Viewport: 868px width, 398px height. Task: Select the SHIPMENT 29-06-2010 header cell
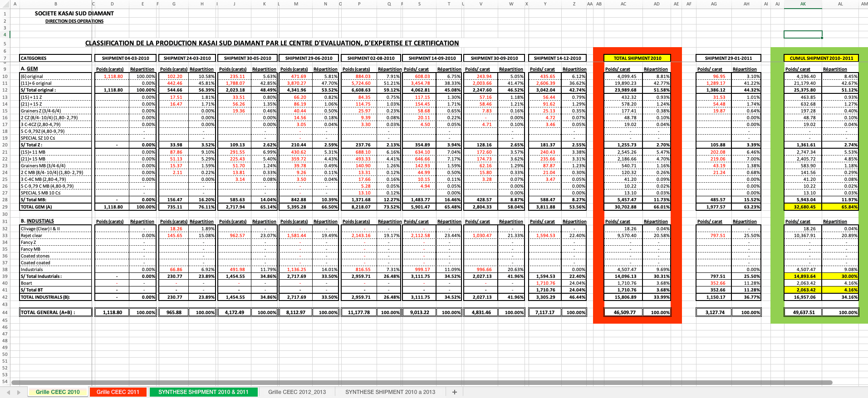(x=309, y=58)
